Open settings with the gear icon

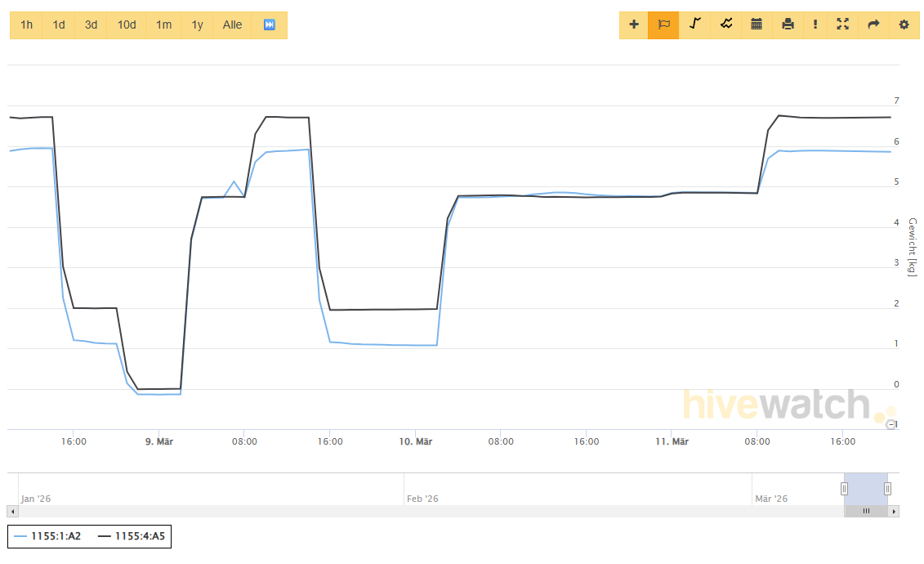[904, 25]
